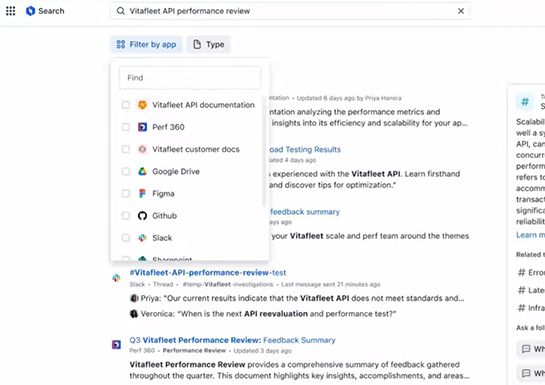The image size is (545, 385).
Task: Check the Github checkbox
Action: pyautogui.click(x=126, y=216)
